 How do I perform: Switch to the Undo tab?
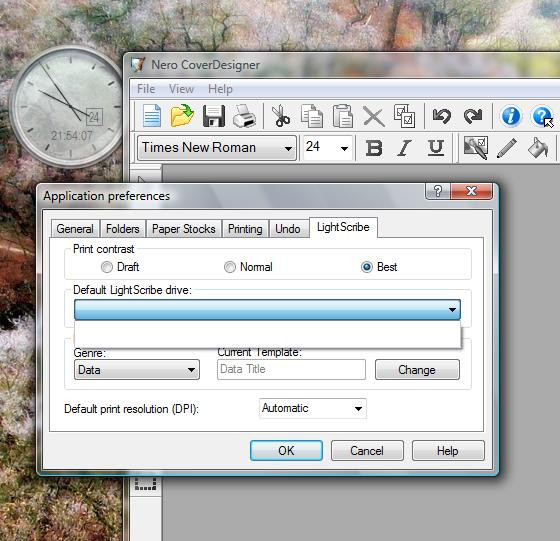click(x=288, y=229)
